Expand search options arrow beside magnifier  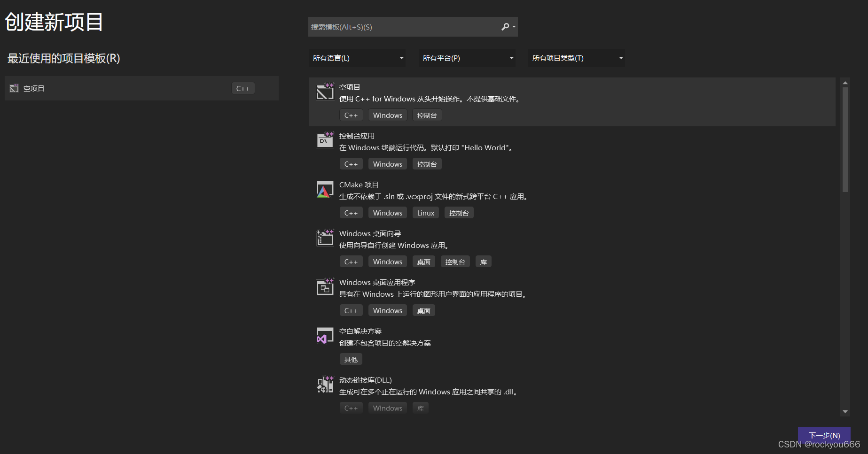pyautogui.click(x=514, y=27)
